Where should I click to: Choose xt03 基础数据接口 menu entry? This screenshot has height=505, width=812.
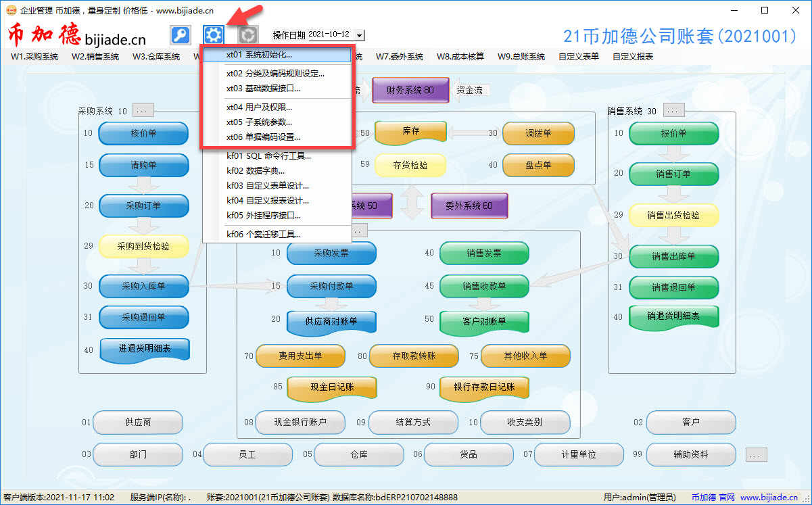(x=277, y=89)
